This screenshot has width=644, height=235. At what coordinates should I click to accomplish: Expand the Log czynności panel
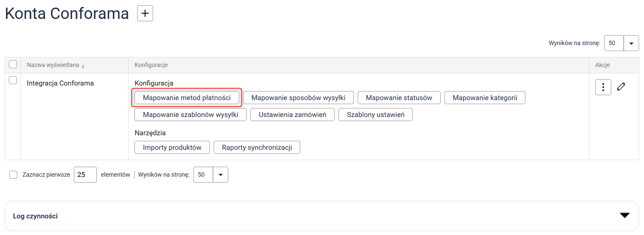coord(624,215)
